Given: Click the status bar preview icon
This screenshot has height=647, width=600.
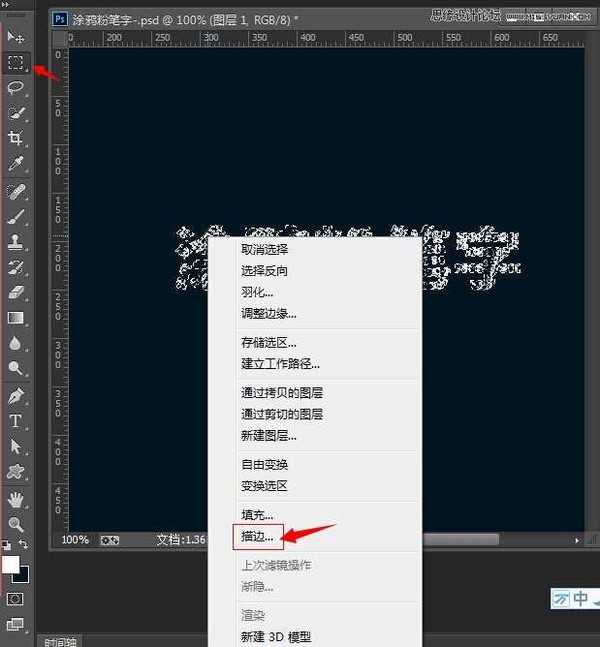Looking at the screenshot, I should point(110,540).
